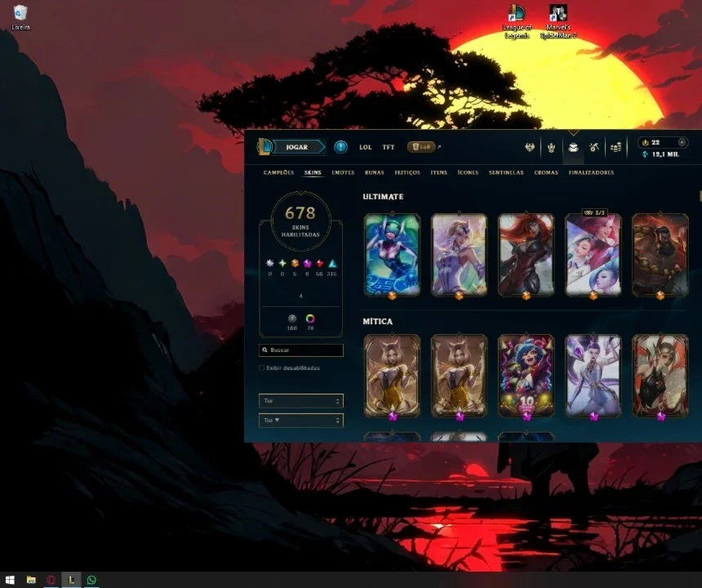Open the Windows Start menu
This screenshot has height=588, width=702.
coord(11,580)
